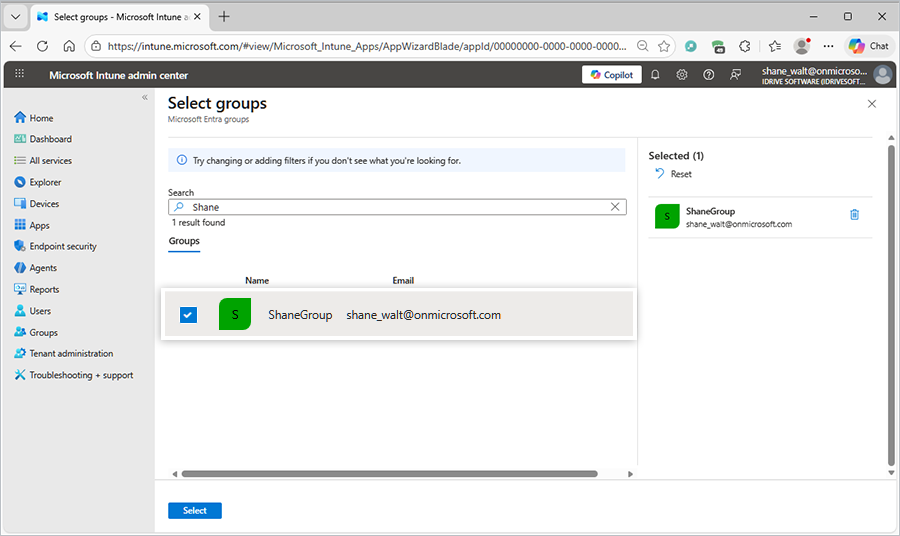Switch to the Groups tab
Image resolution: width=900 pixels, height=536 pixels.
coord(184,241)
